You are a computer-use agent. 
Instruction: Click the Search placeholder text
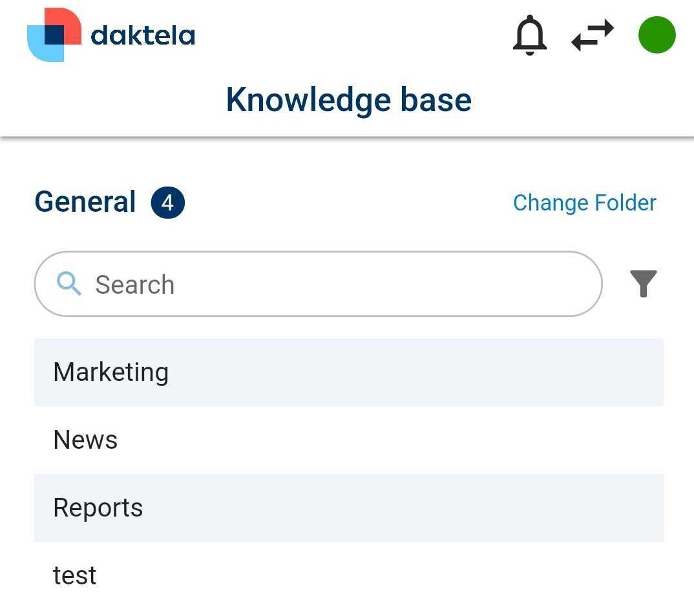(134, 285)
